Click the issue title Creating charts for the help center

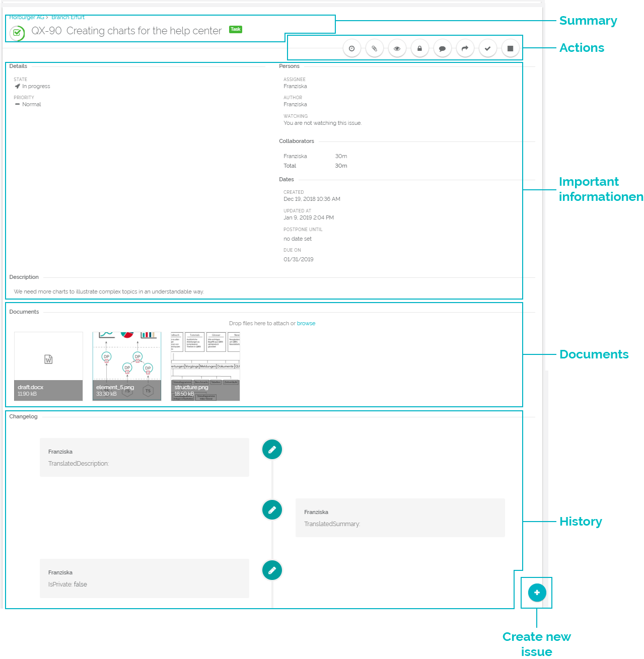(x=144, y=31)
